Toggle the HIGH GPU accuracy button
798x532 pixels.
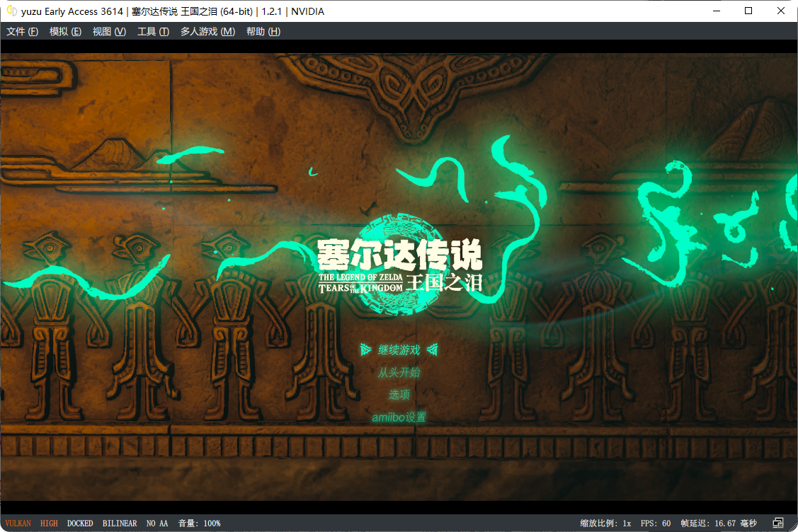coord(49,524)
